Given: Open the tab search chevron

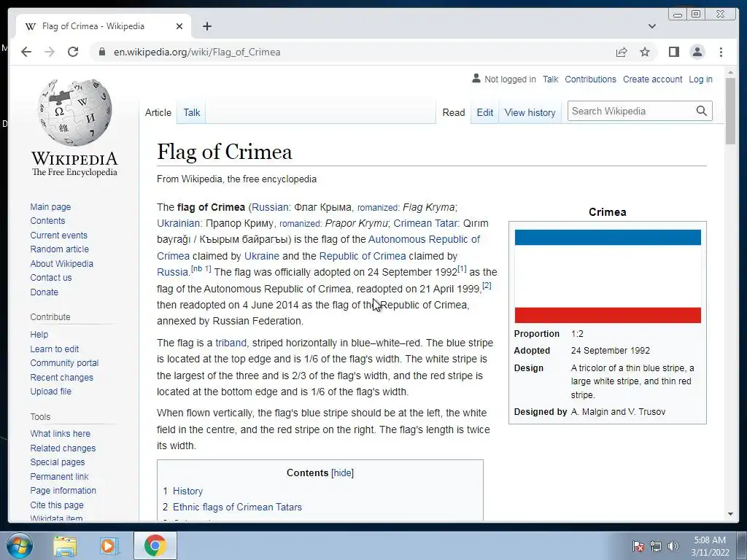Looking at the screenshot, I should coord(651,26).
